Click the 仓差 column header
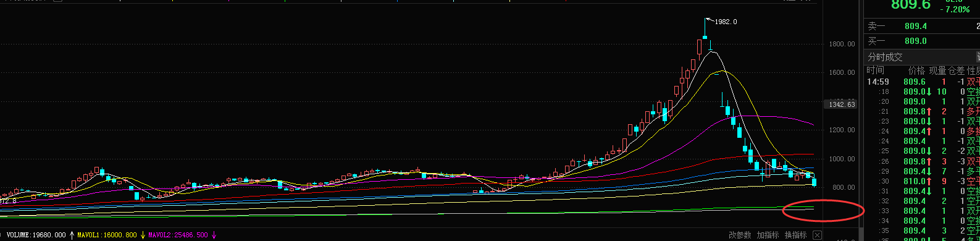The width and height of the screenshot is (980, 241). (957, 70)
